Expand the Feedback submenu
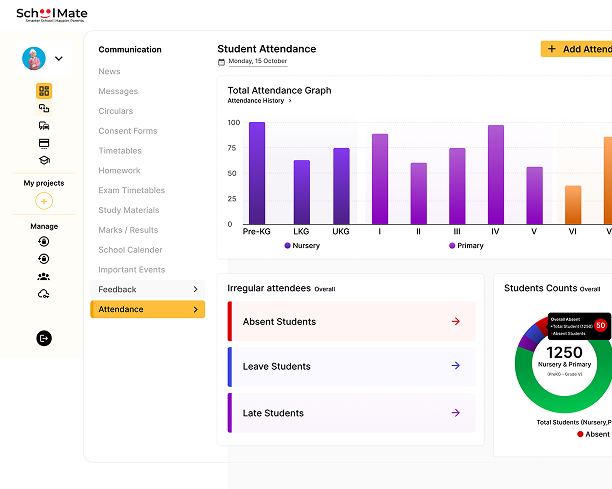612x489 pixels. pos(195,289)
